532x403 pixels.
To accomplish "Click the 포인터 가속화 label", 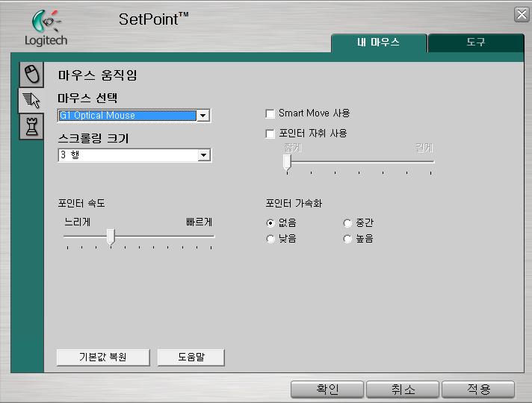I will point(294,203).
